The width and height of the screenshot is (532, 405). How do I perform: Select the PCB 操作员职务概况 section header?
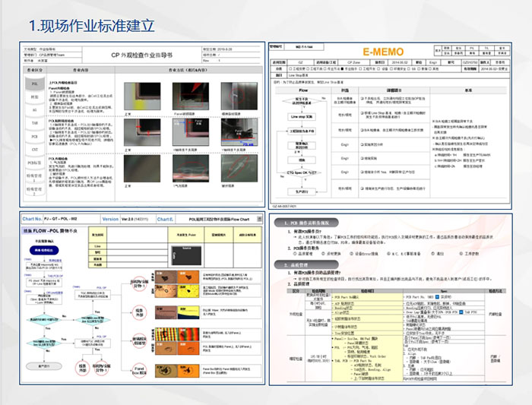pos(306,223)
